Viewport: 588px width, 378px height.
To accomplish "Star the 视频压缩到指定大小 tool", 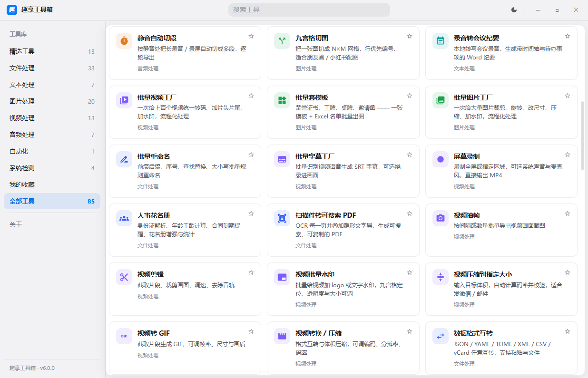I will pos(568,272).
